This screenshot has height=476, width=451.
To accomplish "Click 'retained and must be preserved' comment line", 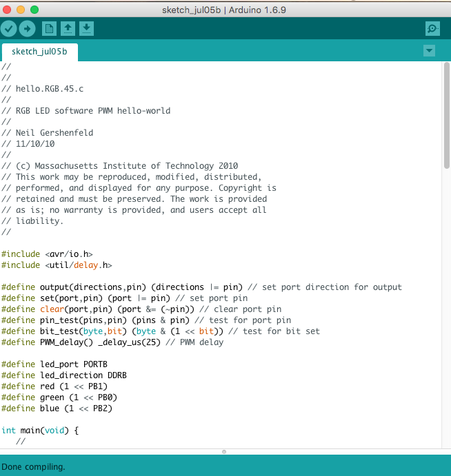I will click(x=134, y=199).
